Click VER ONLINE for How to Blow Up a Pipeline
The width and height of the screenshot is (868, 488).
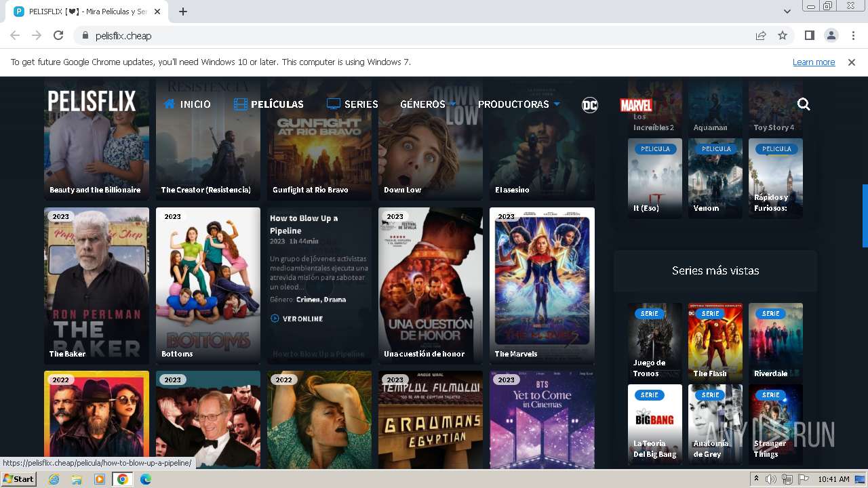pos(296,319)
